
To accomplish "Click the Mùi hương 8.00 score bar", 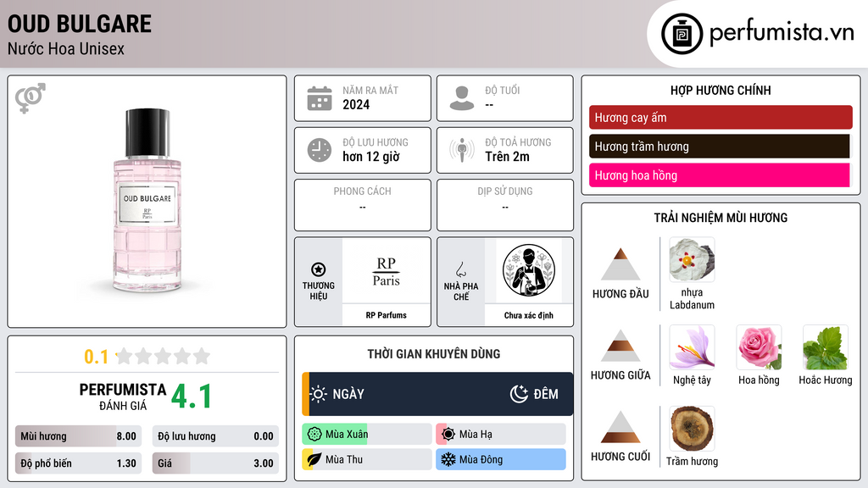I will pyautogui.click(x=79, y=436).
